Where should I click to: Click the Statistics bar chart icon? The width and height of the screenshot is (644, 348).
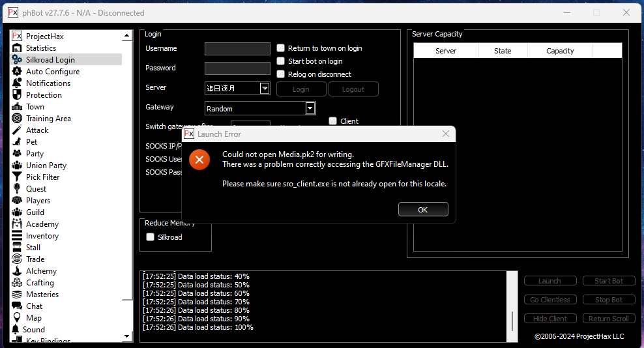(17, 48)
